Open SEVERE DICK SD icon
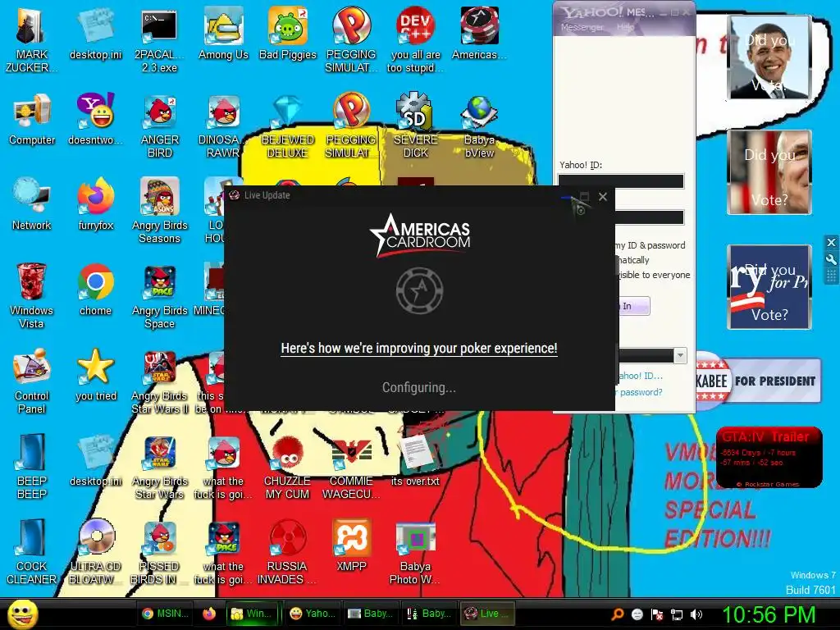 (x=415, y=126)
